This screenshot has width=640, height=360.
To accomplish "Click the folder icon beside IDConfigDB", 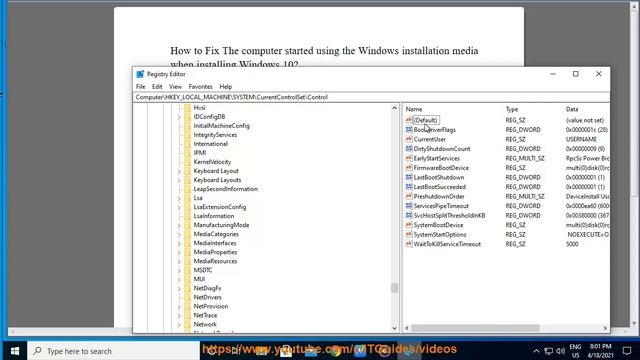I will click(x=187, y=117).
